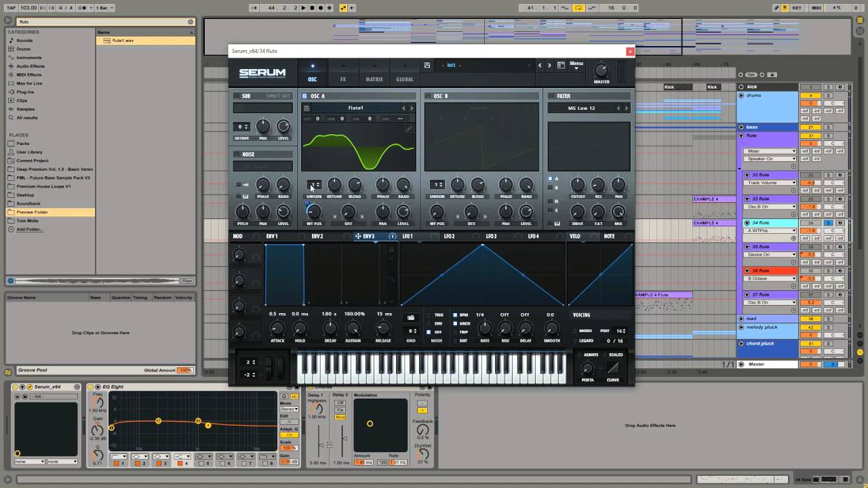Switch to Serum's MATRIX tab
The width and height of the screenshot is (868, 488).
(374, 73)
